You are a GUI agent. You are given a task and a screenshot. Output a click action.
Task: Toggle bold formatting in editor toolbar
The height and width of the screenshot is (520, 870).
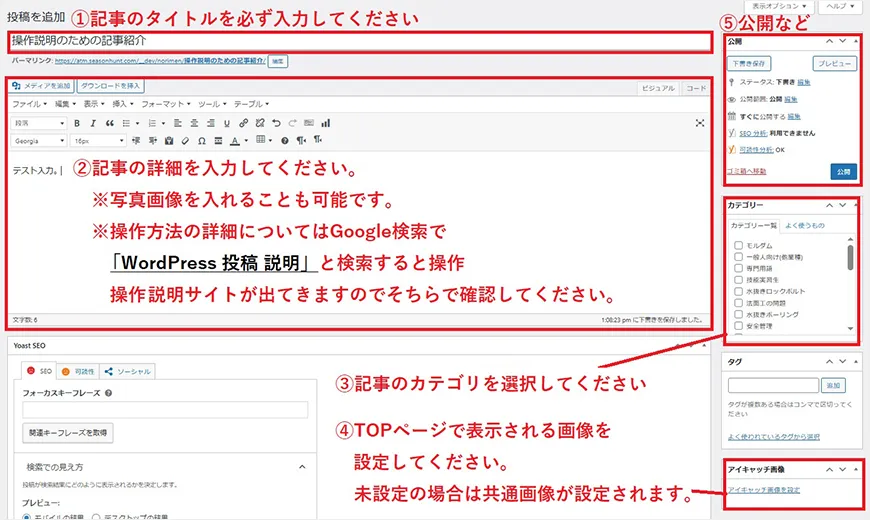pos(78,123)
